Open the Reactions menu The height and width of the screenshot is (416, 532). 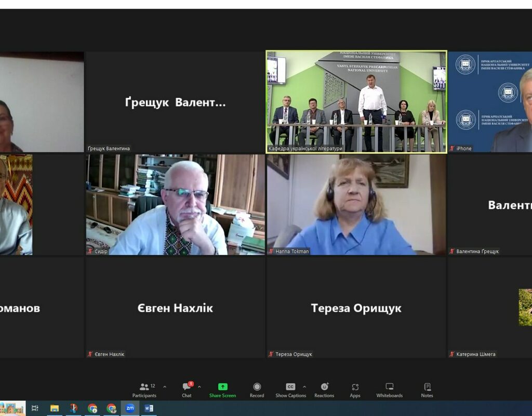point(324,390)
